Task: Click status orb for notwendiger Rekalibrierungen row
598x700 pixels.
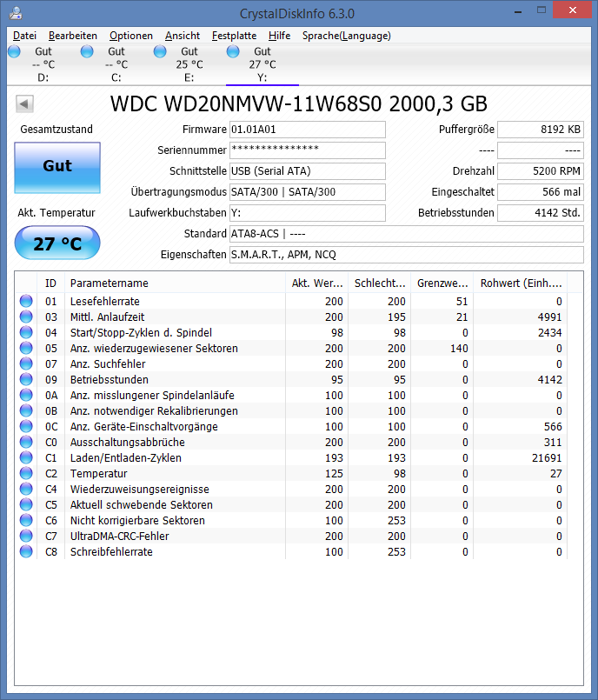Action: pyautogui.click(x=26, y=410)
